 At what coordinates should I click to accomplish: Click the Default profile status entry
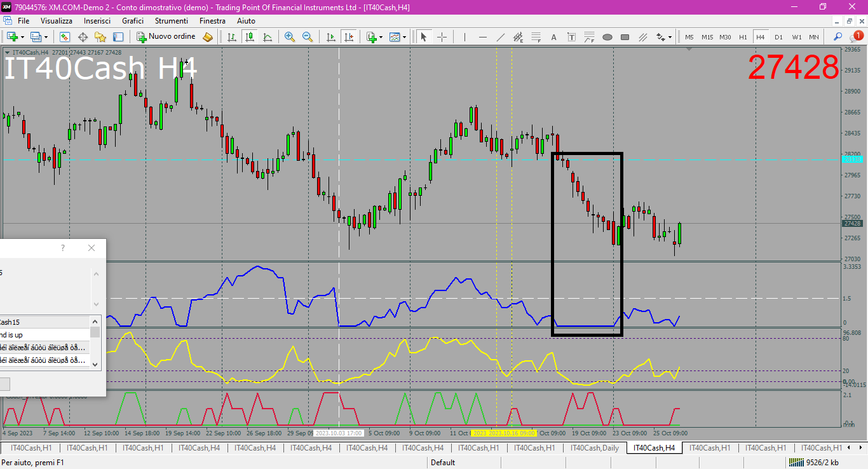pos(443,463)
